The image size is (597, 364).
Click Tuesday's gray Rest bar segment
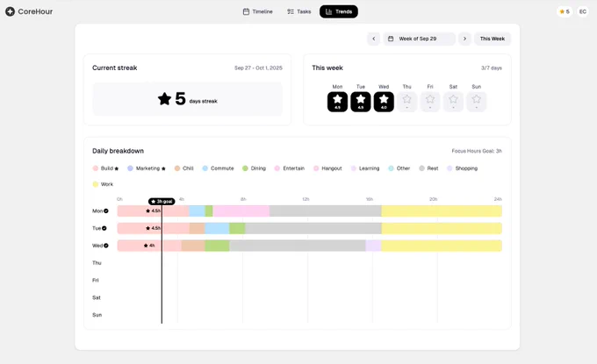(313, 229)
